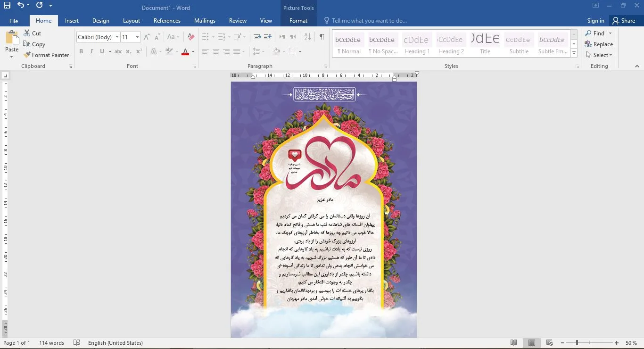Open the Select dropdown in Editing
This screenshot has height=349, width=644.
pos(599,55)
